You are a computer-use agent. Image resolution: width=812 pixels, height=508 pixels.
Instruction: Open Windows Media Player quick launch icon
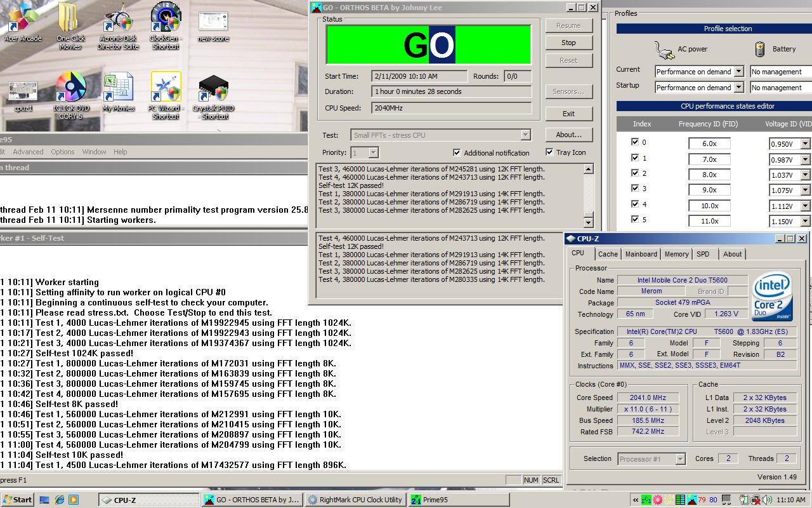pyautogui.click(x=73, y=500)
